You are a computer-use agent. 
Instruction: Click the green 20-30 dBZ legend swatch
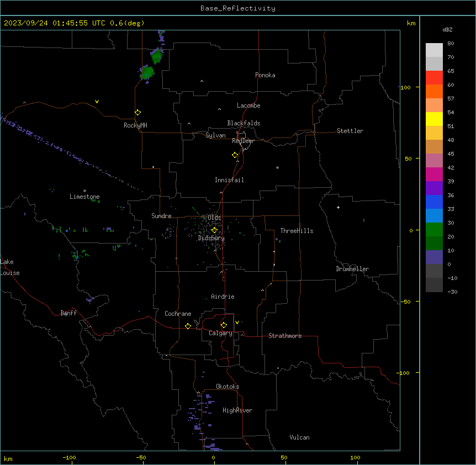(434, 230)
